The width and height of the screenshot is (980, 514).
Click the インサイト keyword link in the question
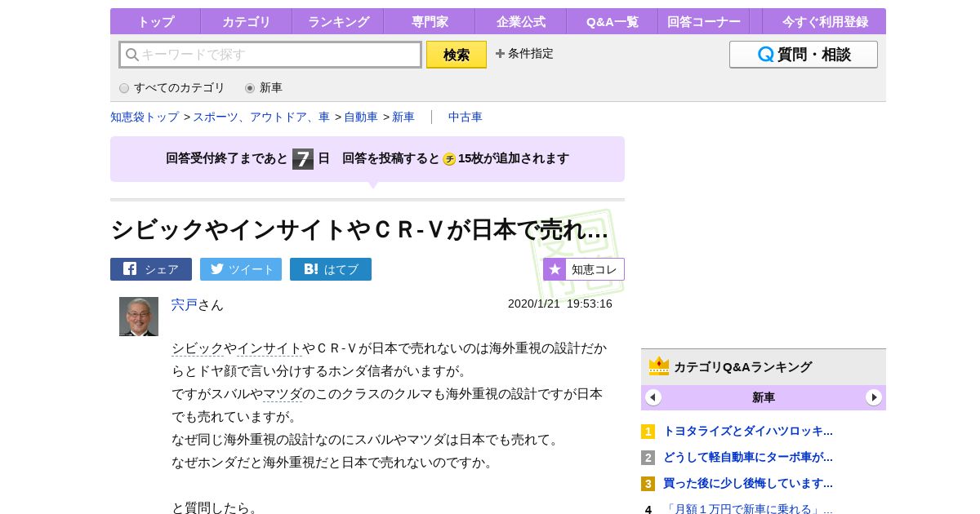[269, 348]
